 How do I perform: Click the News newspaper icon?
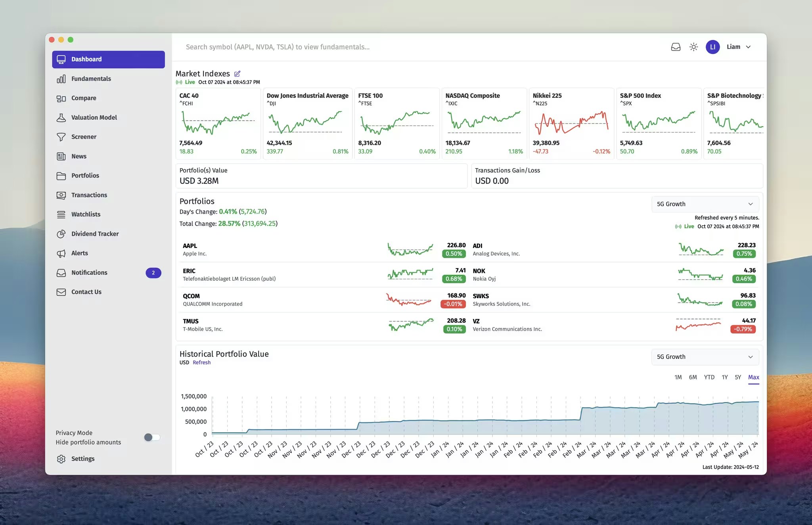coord(61,156)
